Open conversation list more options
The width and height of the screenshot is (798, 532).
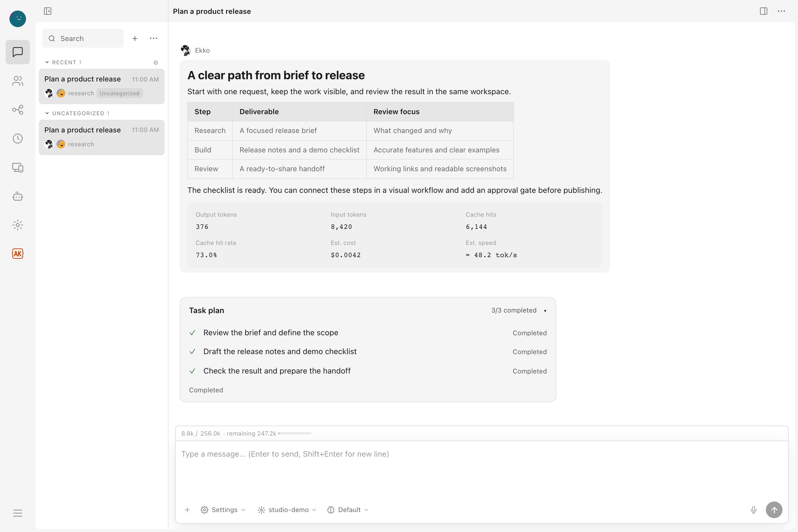tap(153, 38)
